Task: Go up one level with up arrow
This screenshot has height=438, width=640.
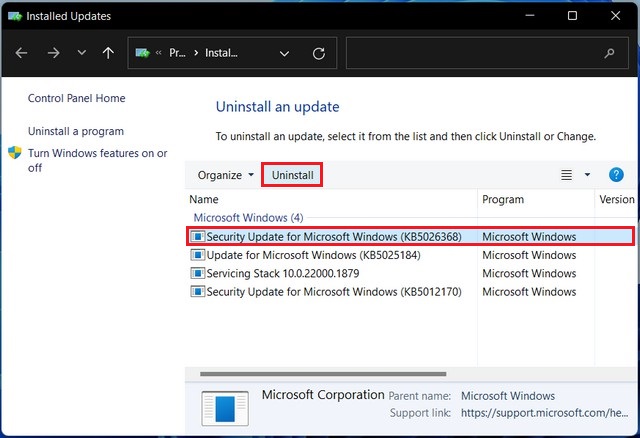Action: point(108,53)
